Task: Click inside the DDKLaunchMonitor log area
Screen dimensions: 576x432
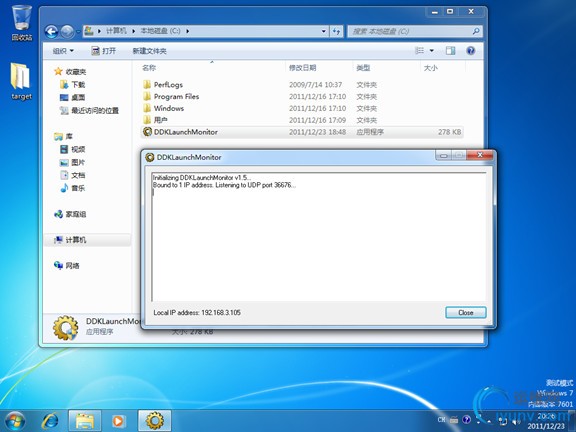Action: [318, 237]
